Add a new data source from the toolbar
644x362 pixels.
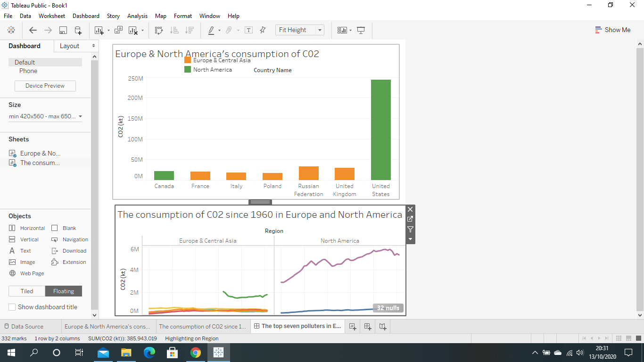(78, 30)
